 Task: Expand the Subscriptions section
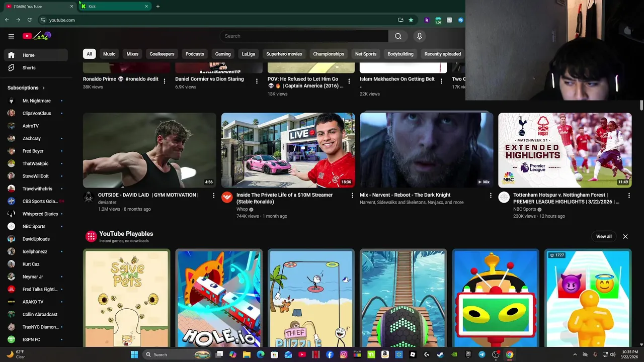click(x=26, y=87)
